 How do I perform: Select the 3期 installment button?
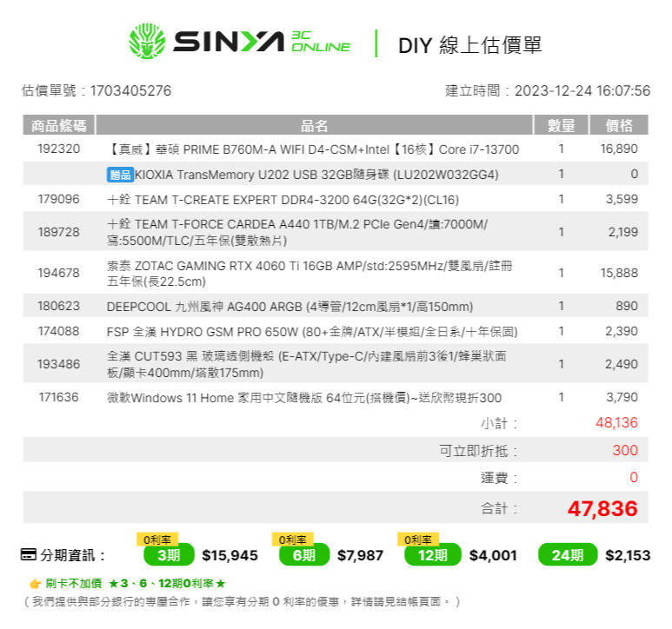169,555
